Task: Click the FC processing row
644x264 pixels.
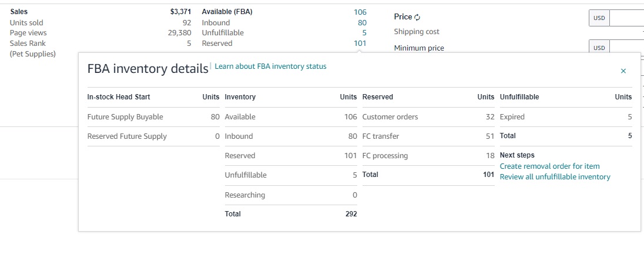Action: tap(428, 155)
